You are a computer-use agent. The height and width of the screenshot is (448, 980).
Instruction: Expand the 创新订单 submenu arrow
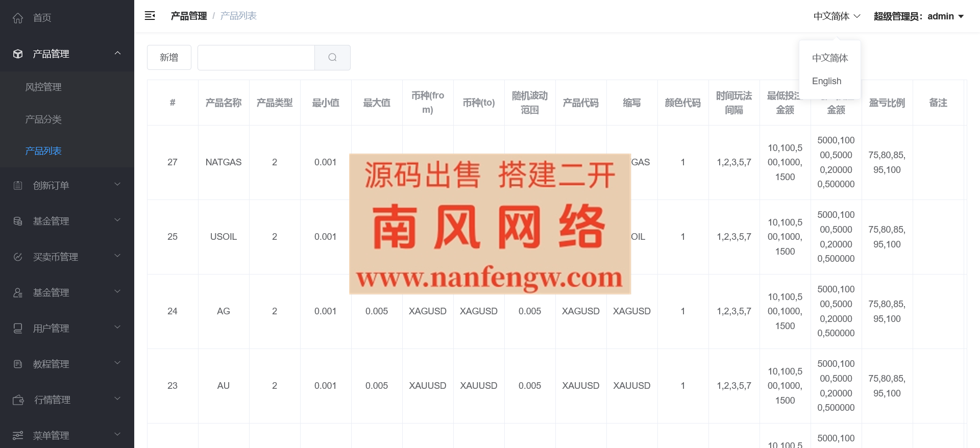(117, 185)
